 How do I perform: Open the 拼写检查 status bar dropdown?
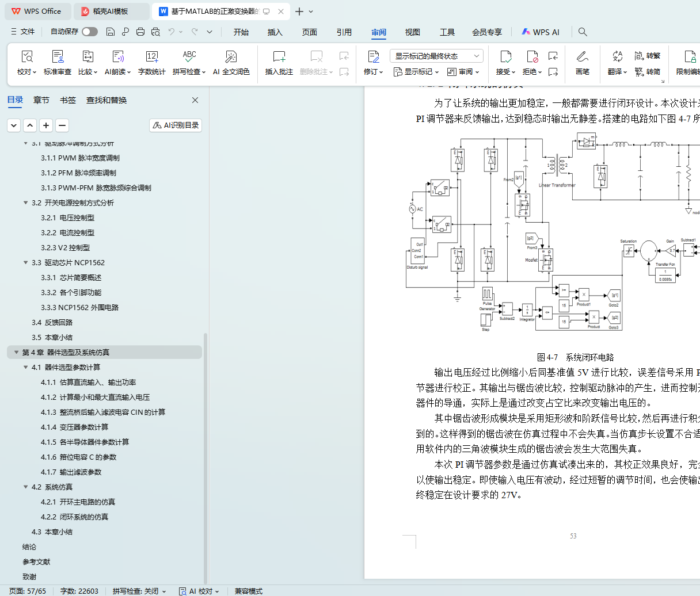139,591
